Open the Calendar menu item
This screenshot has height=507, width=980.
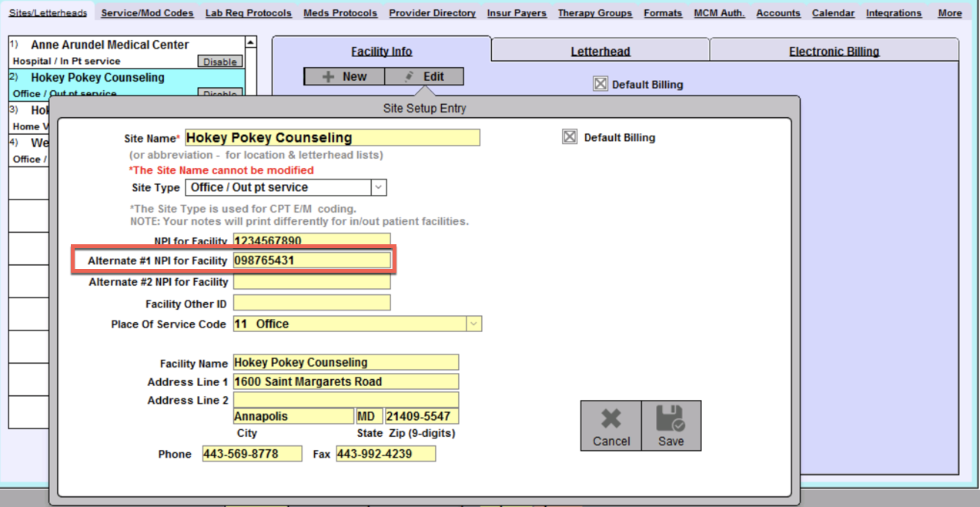click(x=833, y=13)
